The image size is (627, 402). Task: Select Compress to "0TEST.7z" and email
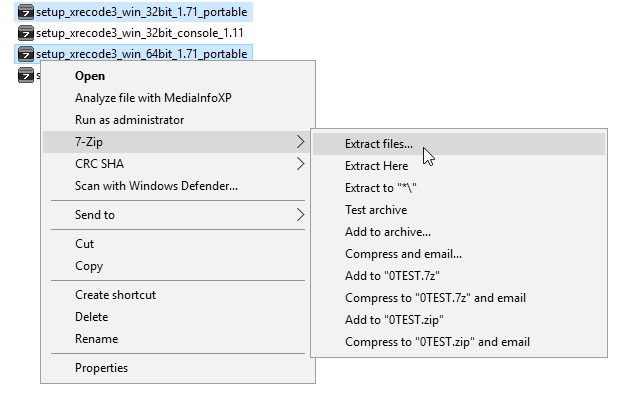459,298
